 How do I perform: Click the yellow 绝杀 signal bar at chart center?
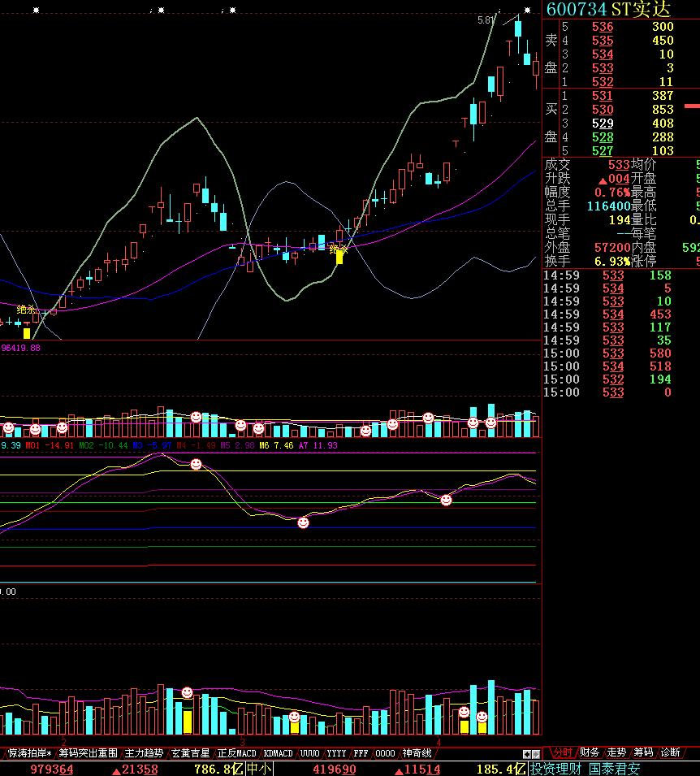[x=339, y=258]
